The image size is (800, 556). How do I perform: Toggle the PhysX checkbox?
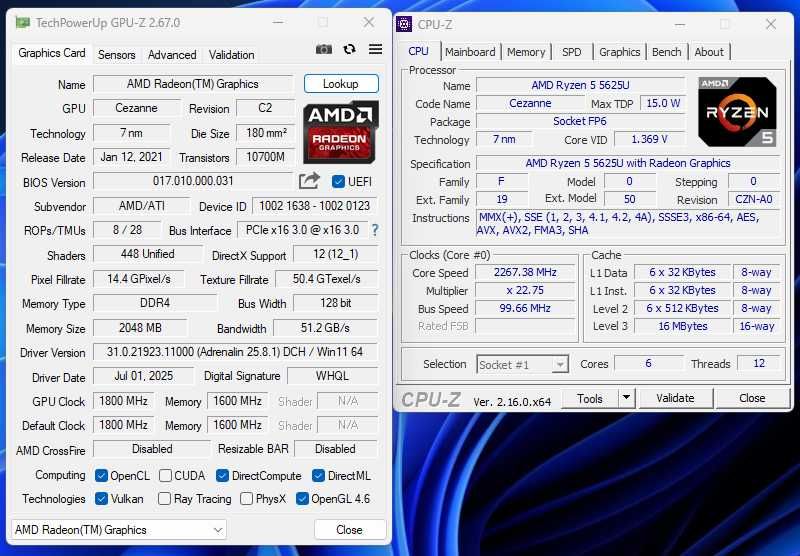[x=246, y=498]
